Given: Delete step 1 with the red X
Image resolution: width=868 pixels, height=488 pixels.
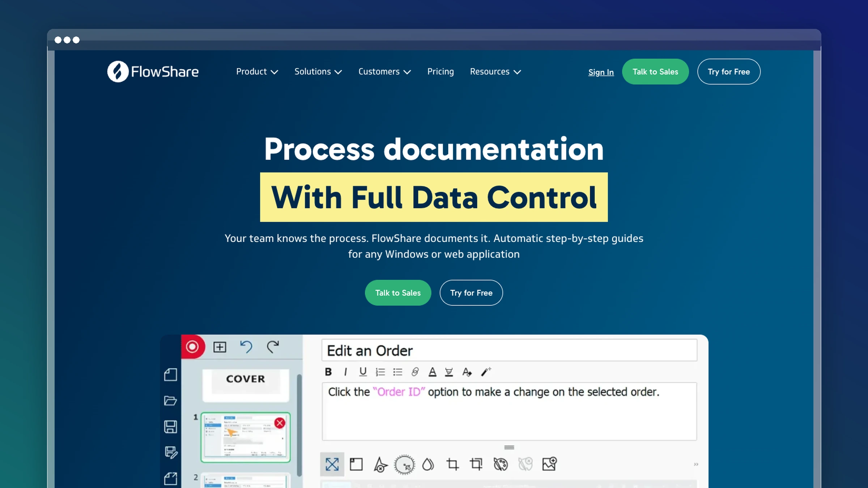Looking at the screenshot, I should [280, 423].
